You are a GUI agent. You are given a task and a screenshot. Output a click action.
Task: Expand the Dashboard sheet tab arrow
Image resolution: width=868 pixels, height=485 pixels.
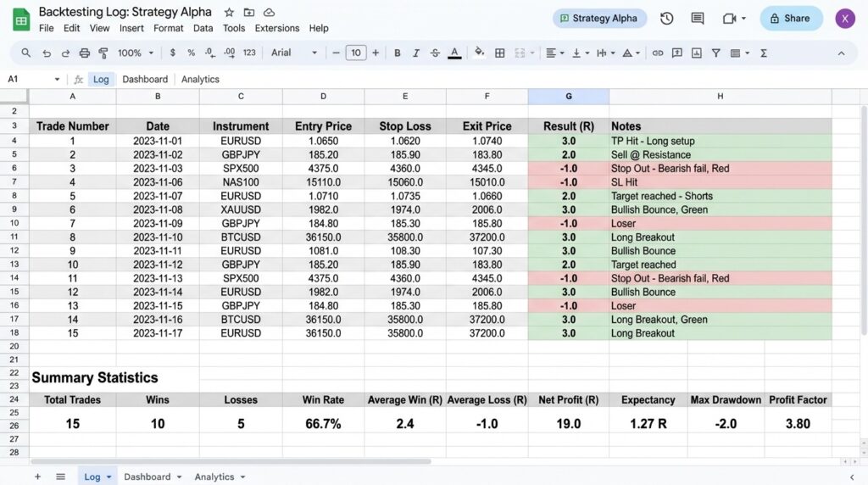click(179, 477)
